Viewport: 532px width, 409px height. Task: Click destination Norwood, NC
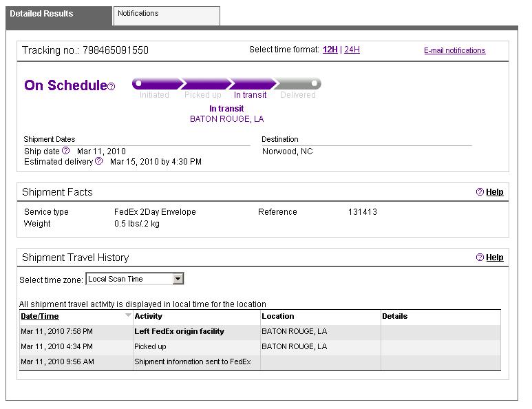pyautogui.click(x=288, y=151)
